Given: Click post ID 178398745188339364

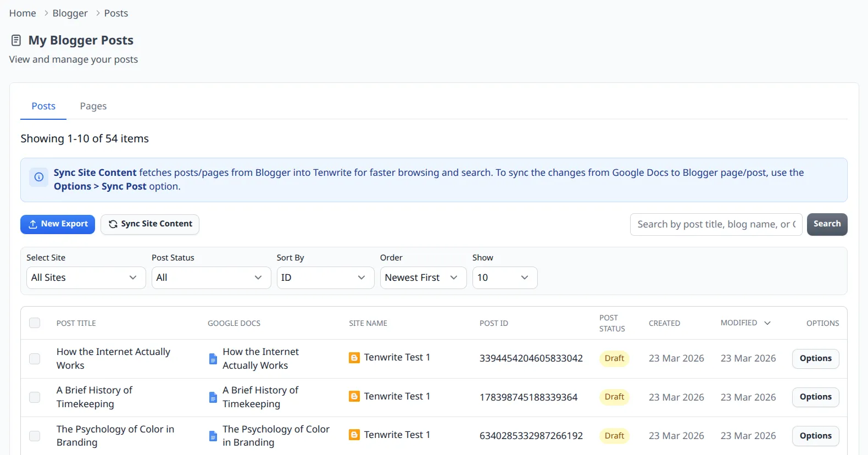Looking at the screenshot, I should click(x=528, y=397).
